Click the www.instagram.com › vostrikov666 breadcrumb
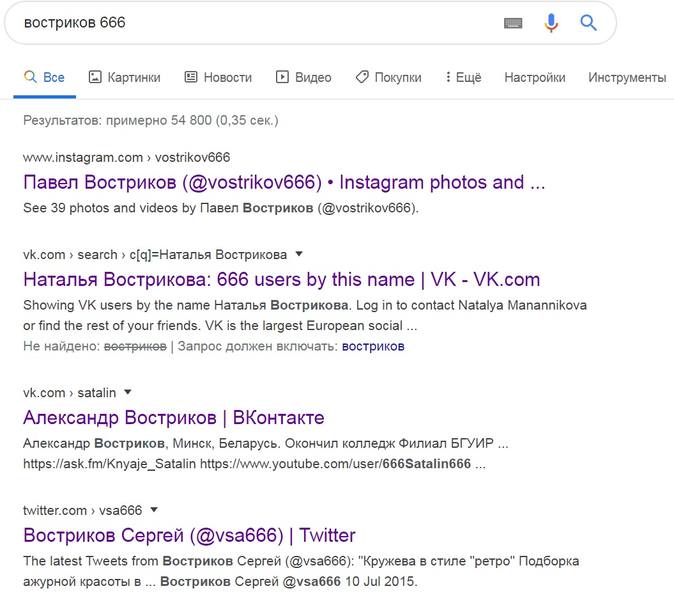The height and width of the screenshot is (600, 674). [x=126, y=157]
